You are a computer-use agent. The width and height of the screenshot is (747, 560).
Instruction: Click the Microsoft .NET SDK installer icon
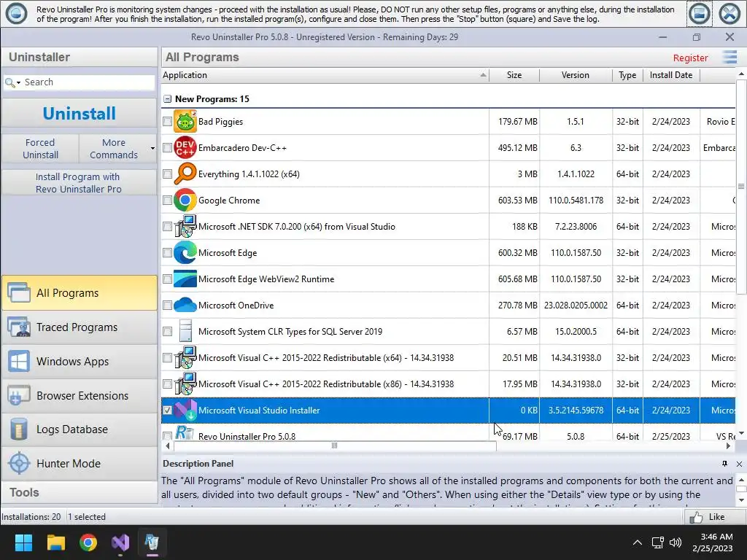185,226
